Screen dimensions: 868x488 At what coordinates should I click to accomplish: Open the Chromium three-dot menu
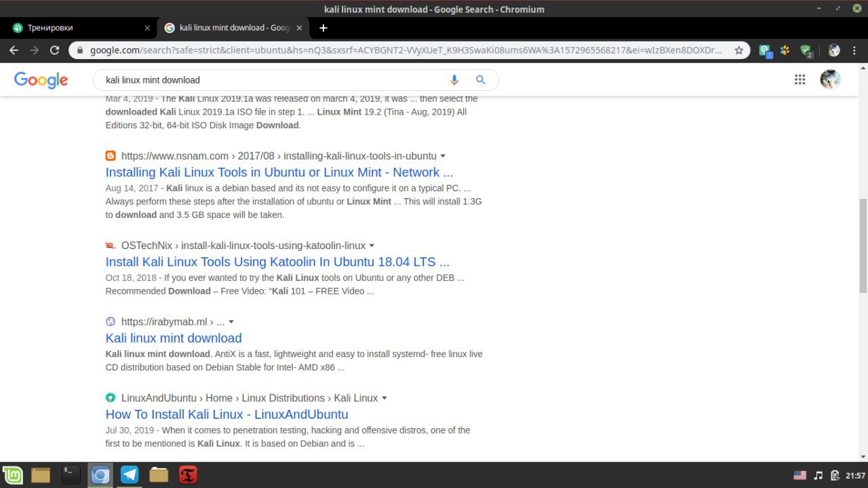point(854,50)
